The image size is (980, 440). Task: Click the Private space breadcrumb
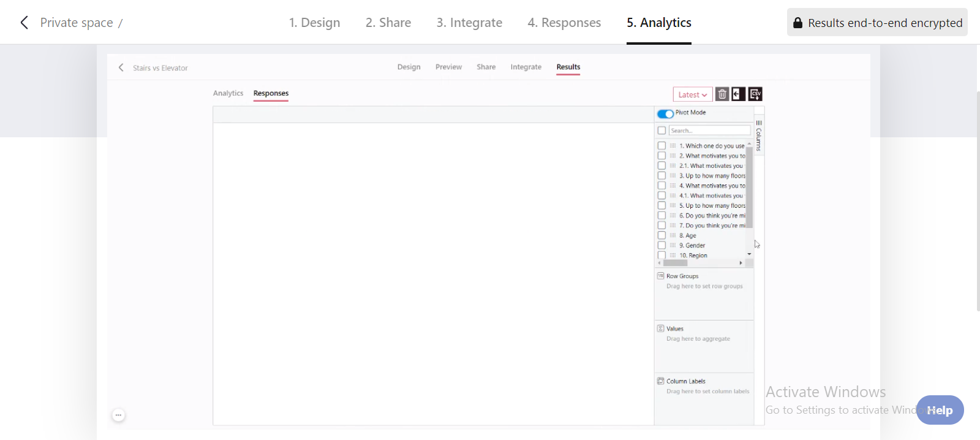pyautogui.click(x=77, y=23)
